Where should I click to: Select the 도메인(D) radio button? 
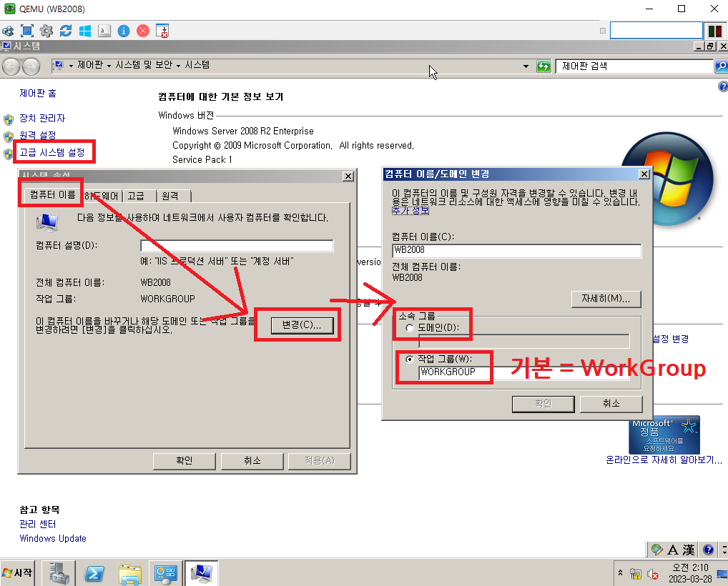click(x=409, y=328)
